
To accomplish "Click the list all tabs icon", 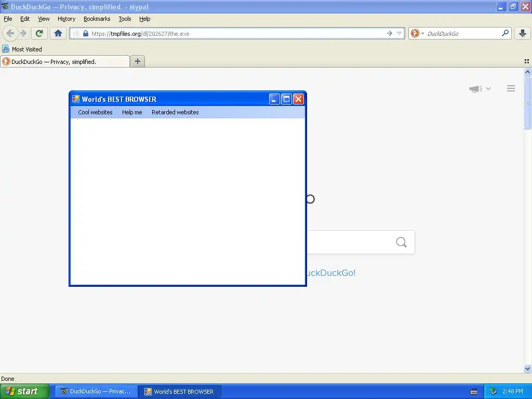I will (527, 61).
